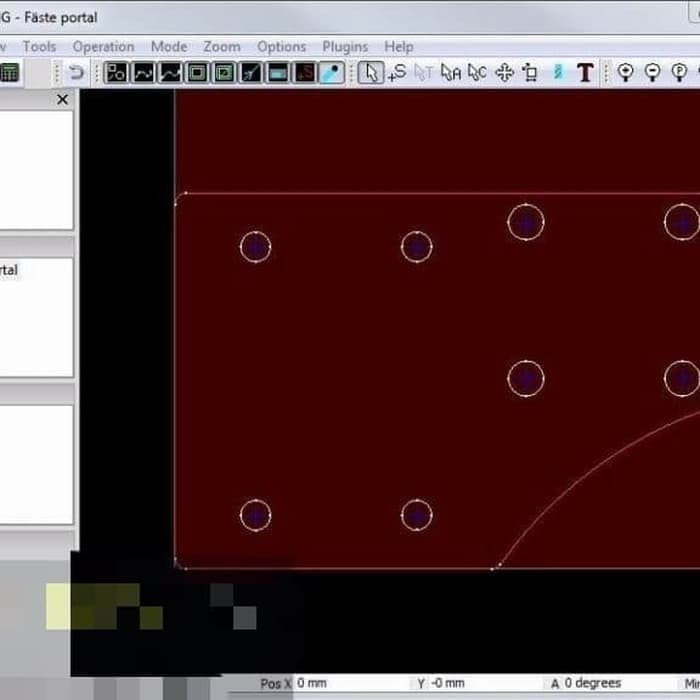This screenshot has height=700, width=700.
Task: Open the Help menu
Action: pos(399,46)
